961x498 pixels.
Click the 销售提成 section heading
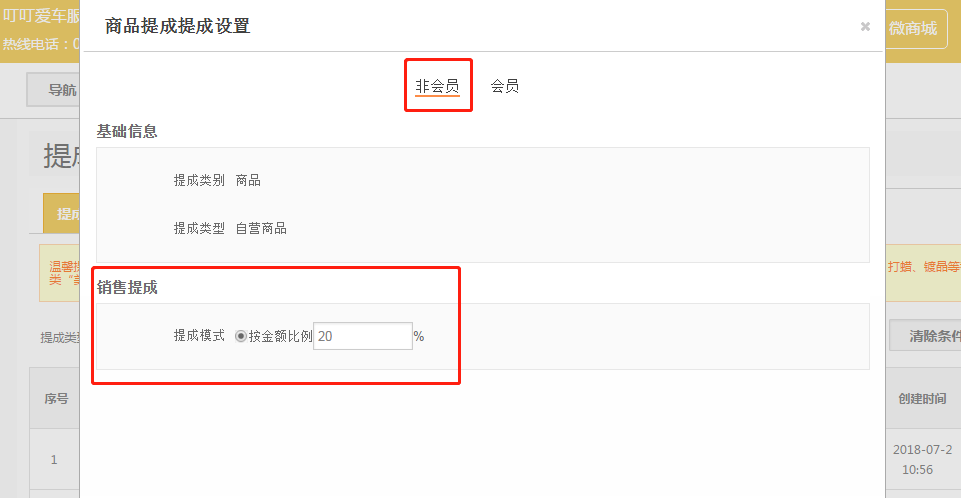pos(127,288)
